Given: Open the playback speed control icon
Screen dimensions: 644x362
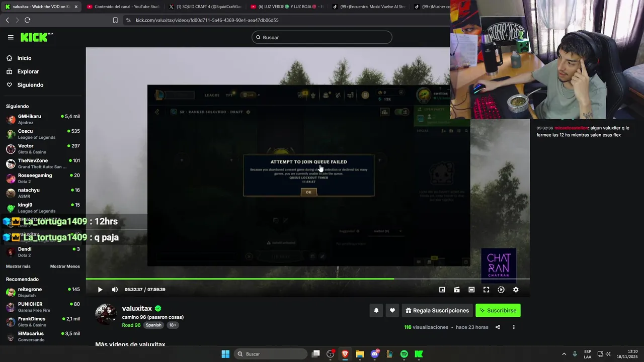Looking at the screenshot, I should (x=501, y=290).
